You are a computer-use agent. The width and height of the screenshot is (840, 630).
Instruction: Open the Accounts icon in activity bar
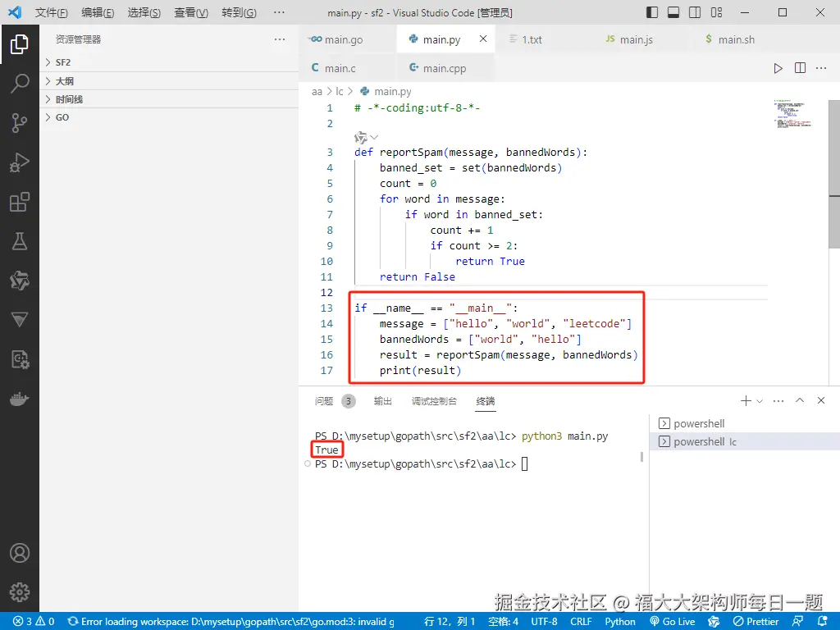(20, 553)
